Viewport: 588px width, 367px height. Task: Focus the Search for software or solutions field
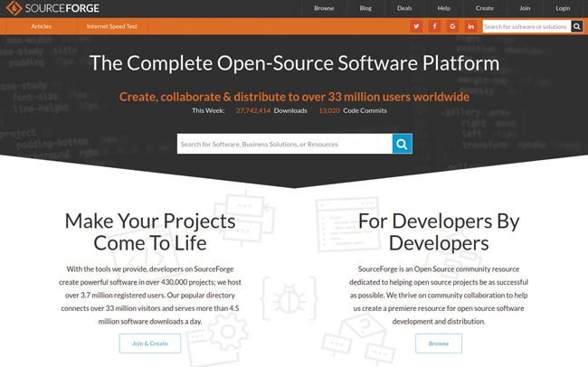point(526,26)
